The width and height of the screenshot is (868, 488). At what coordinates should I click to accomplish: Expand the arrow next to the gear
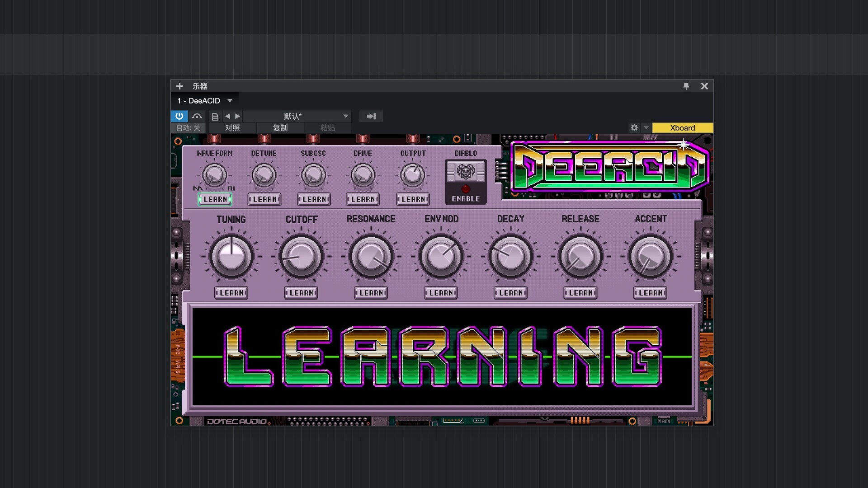click(x=646, y=128)
